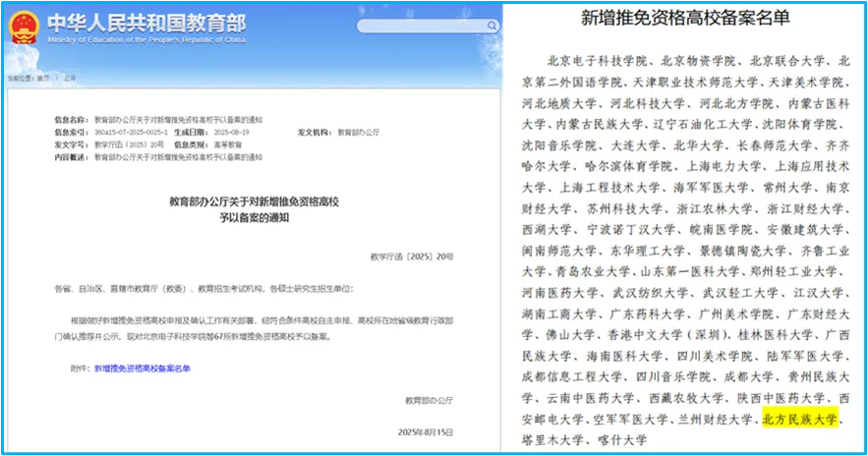
Task: Click the document number 教学厅函〔2025〕20号 in the metadata
Action: click(129, 145)
